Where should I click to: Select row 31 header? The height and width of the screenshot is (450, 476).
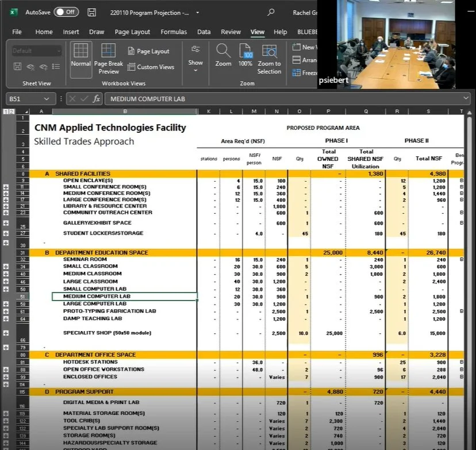click(x=23, y=253)
